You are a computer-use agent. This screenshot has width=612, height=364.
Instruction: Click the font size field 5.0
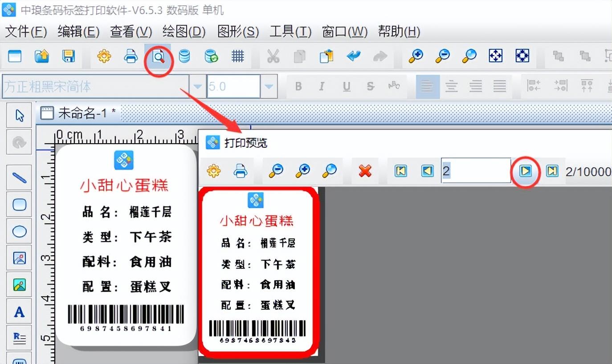(233, 86)
